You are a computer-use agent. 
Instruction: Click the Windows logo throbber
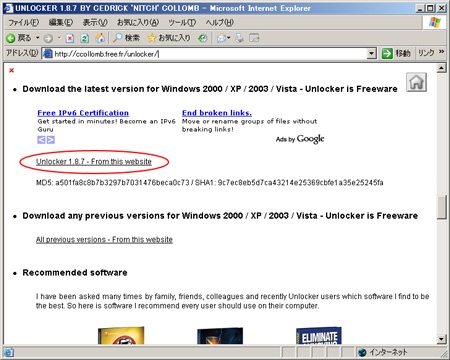pos(434,23)
